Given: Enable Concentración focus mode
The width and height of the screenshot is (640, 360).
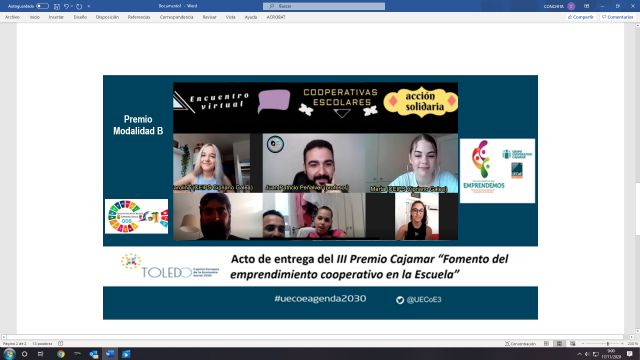Looking at the screenshot, I should tap(520, 344).
